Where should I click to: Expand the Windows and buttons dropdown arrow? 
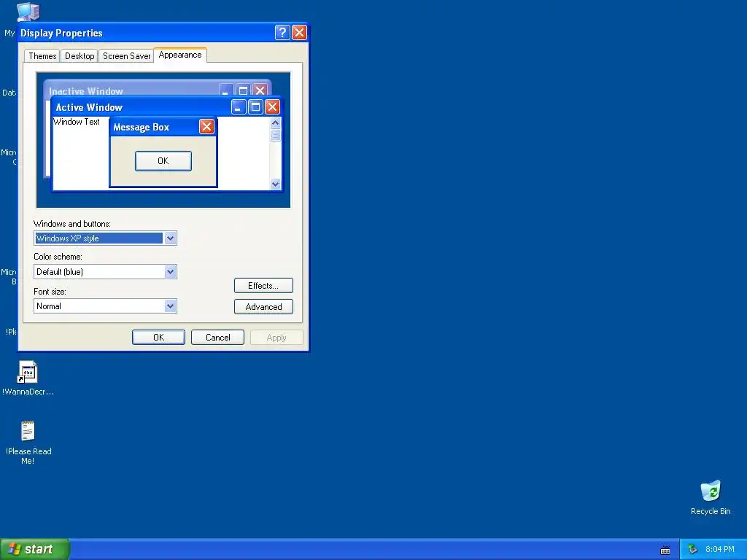pos(170,238)
